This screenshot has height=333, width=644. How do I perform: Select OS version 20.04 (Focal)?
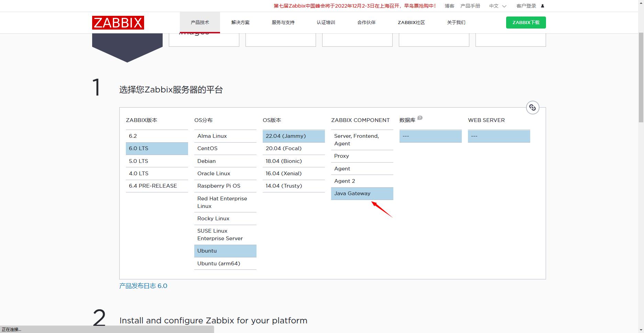click(x=294, y=148)
